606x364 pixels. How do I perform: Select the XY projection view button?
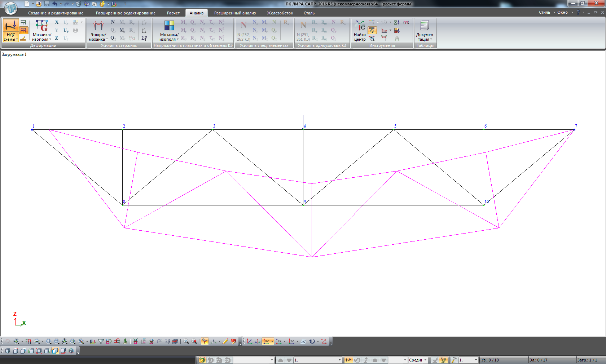pyautogui.click(x=278, y=341)
